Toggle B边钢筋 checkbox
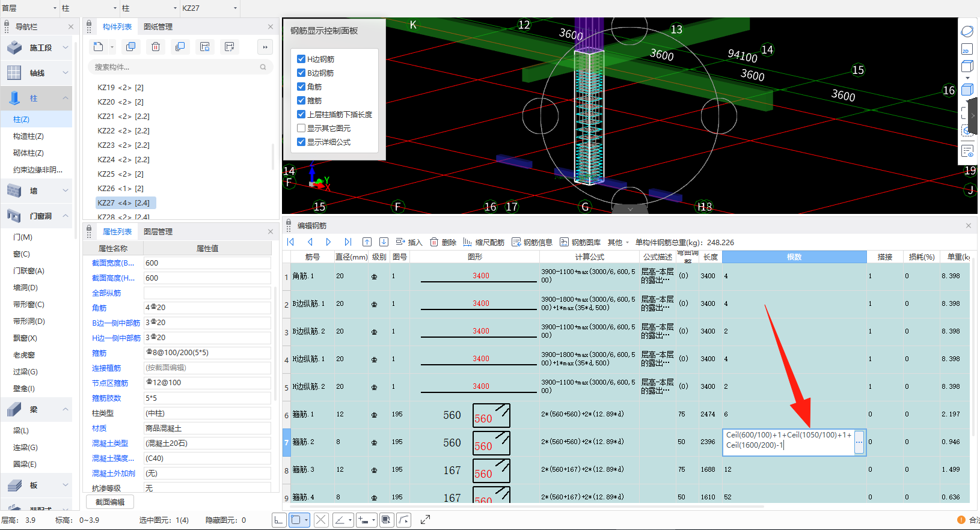Viewport: 980px width, 530px height. pos(301,73)
